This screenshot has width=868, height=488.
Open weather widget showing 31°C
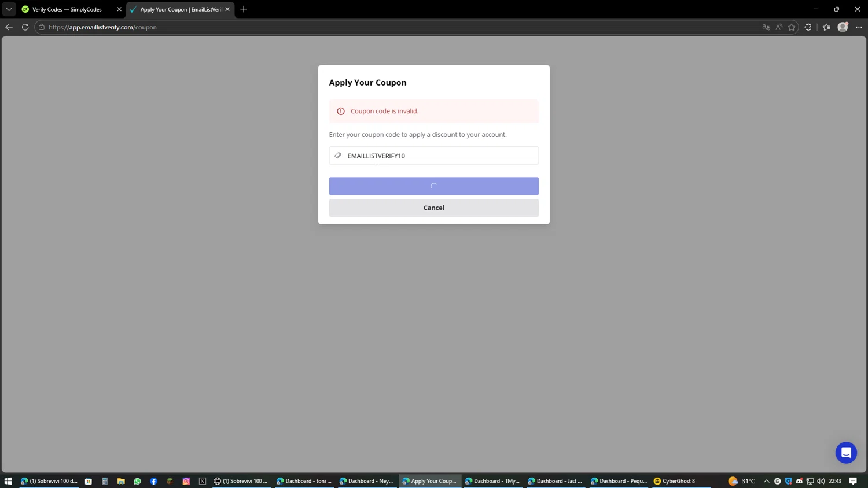tap(742, 481)
